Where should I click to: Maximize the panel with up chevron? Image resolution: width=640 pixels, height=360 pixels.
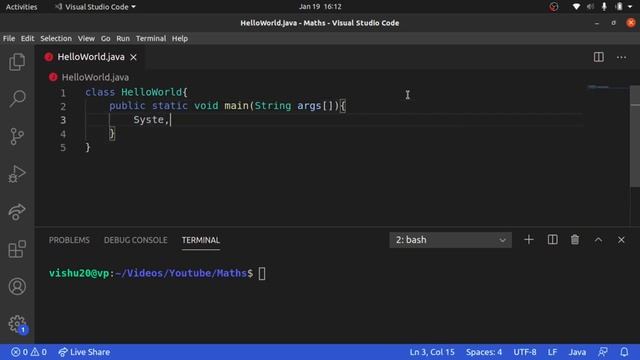click(x=598, y=240)
